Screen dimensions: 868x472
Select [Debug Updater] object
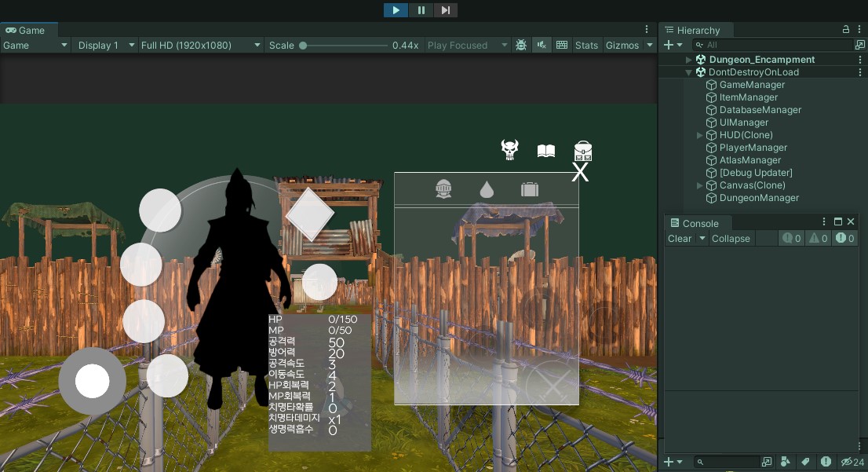click(756, 173)
